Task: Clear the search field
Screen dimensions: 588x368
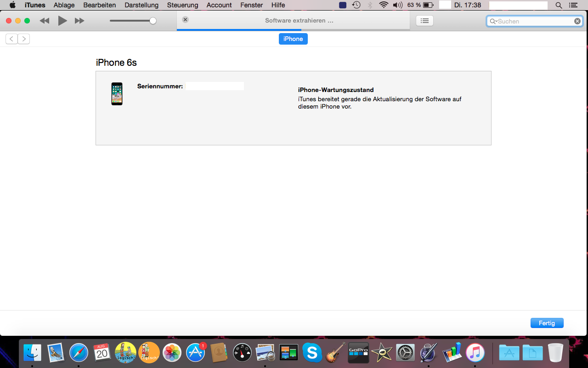Action: [577, 21]
